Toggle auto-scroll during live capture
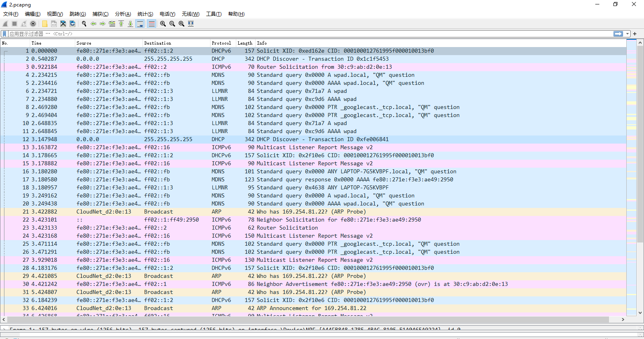The width and height of the screenshot is (644, 339). [140, 24]
